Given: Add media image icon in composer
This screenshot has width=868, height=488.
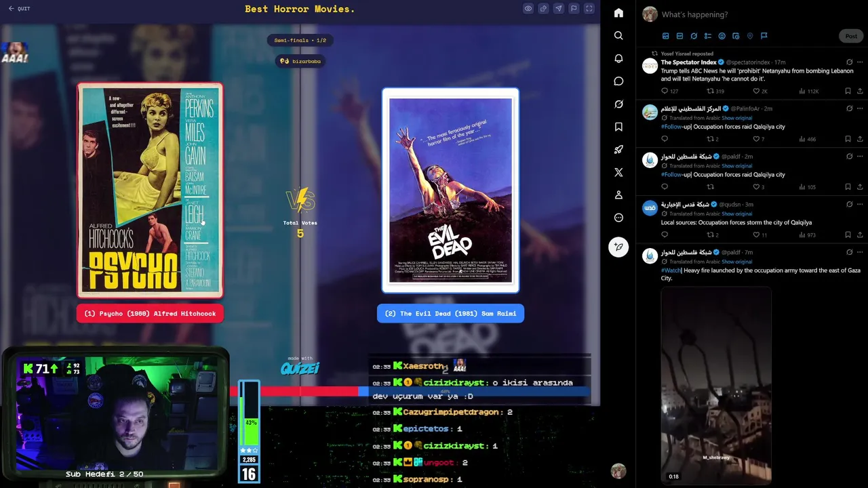Looking at the screenshot, I should coord(666,36).
